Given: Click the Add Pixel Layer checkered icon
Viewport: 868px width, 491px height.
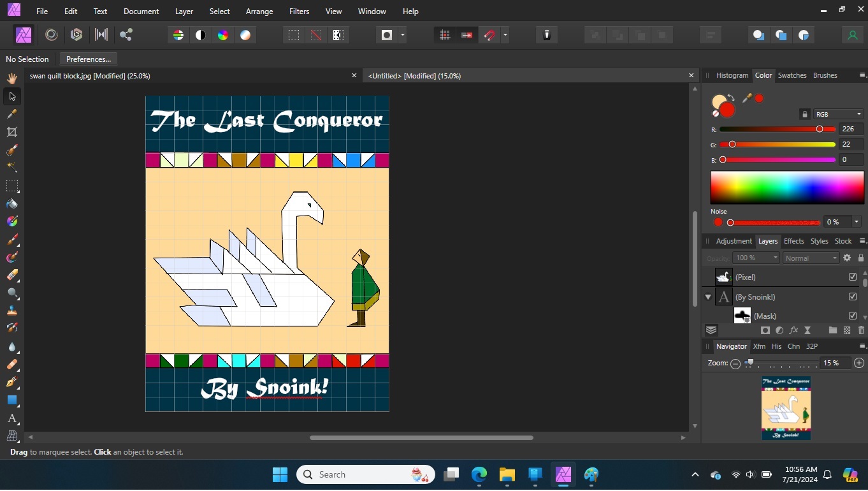Looking at the screenshot, I should [847, 330].
